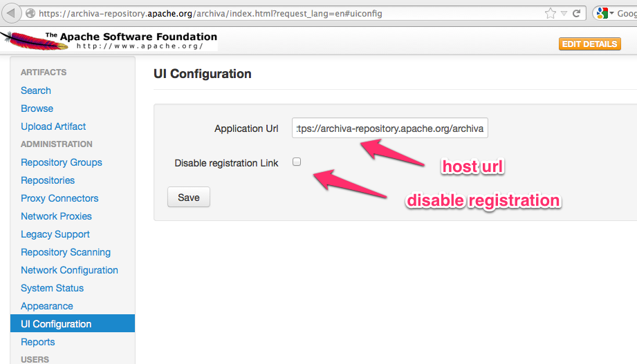Open Search in the Artifacts sidebar
Viewport: 637px width, 364px height.
(x=36, y=90)
